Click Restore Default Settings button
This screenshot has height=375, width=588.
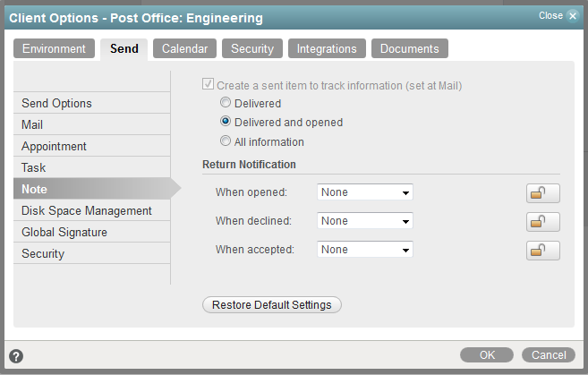pyautogui.click(x=272, y=305)
